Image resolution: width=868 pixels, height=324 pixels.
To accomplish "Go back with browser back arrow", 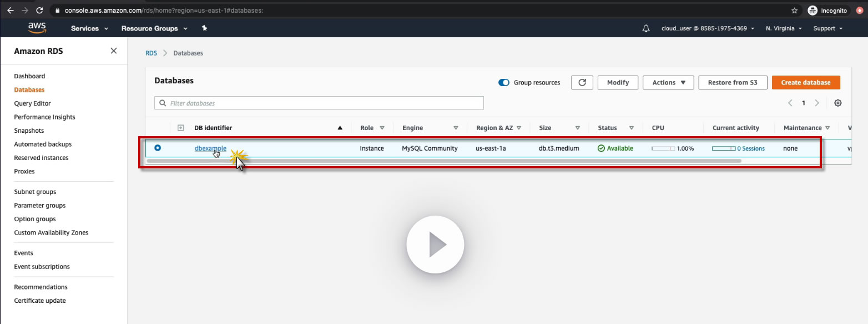I will pos(11,11).
